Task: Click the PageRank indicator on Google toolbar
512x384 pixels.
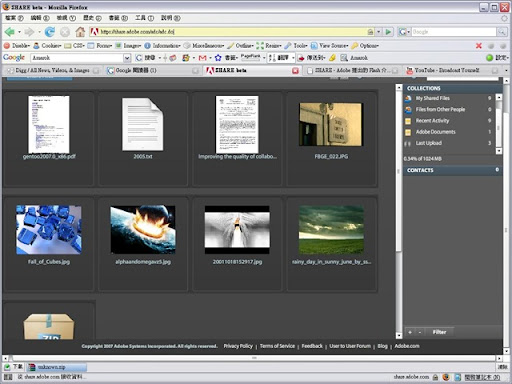Action: 251,58
